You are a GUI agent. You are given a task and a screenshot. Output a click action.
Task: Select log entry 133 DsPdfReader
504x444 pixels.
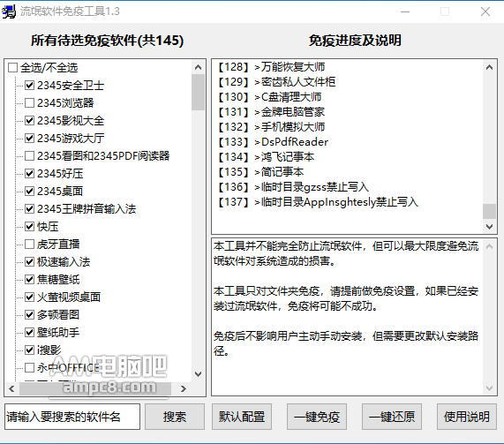[274, 142]
